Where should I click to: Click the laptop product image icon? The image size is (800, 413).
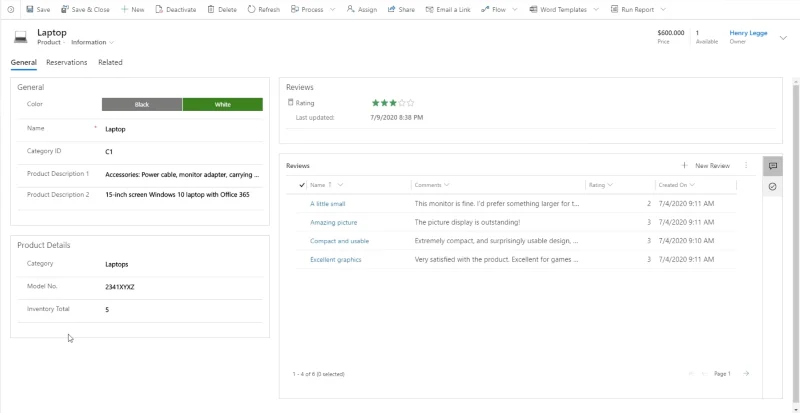point(20,37)
